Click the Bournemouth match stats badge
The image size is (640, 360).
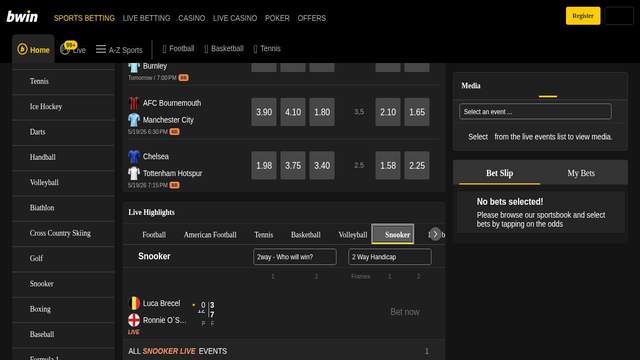pos(174,132)
